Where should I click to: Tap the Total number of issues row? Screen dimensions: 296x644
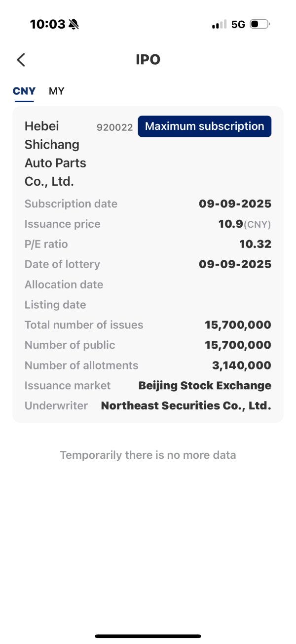point(148,325)
